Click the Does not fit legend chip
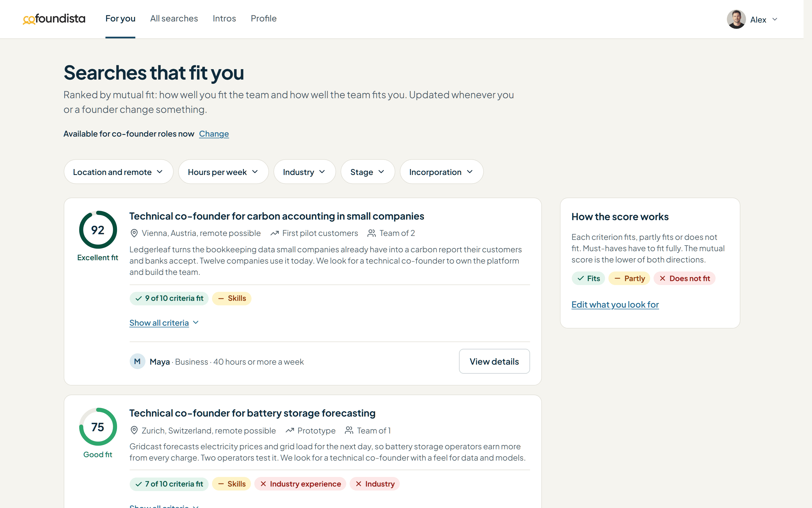Image resolution: width=812 pixels, height=508 pixels. click(x=685, y=278)
